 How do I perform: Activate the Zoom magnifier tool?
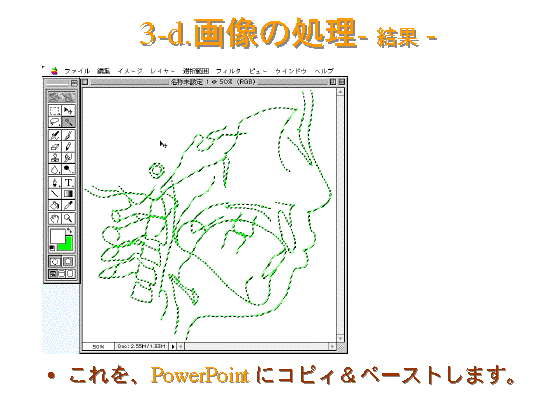coord(68,218)
